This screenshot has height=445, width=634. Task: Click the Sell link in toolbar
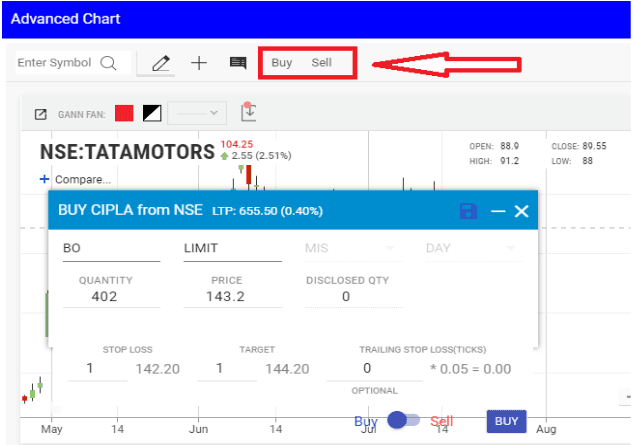coord(321,63)
